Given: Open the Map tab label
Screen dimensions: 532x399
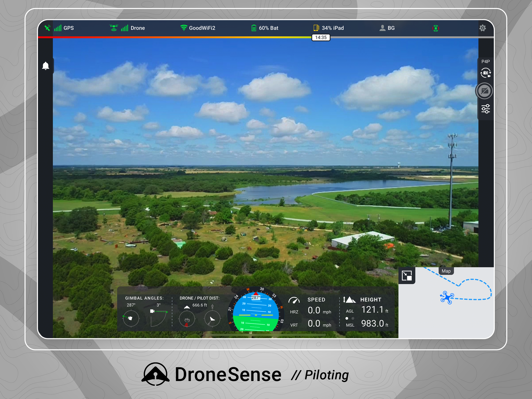Looking at the screenshot, I should 446,271.
